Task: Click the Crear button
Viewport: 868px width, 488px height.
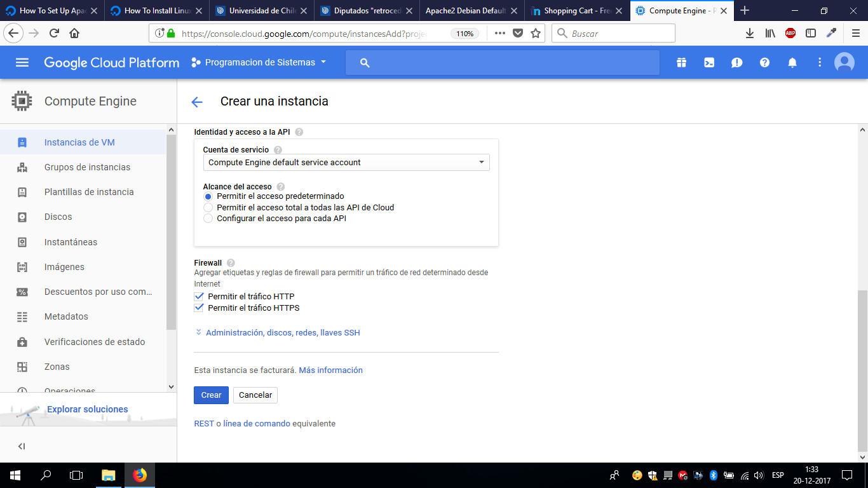Action: (211, 395)
